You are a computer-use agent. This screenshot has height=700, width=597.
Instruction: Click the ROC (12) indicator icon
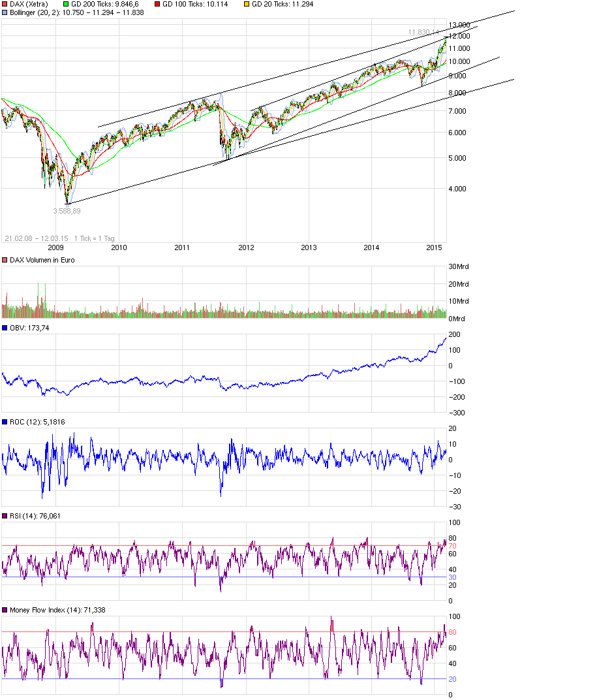point(5,421)
